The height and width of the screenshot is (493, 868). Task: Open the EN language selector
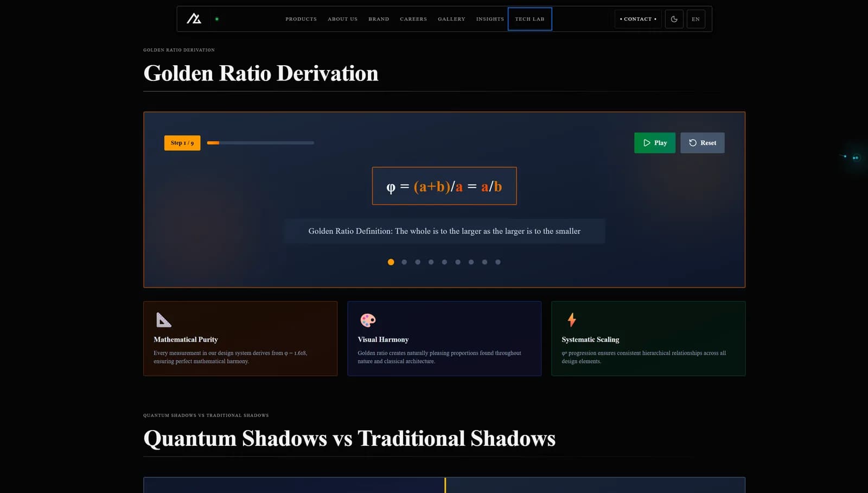point(695,19)
